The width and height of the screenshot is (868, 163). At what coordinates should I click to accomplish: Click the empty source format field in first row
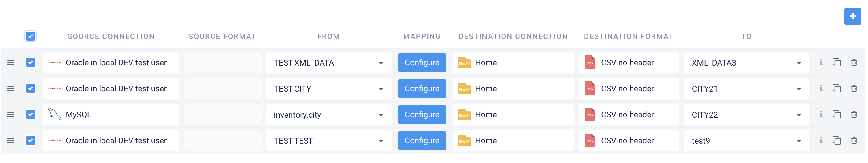tap(222, 62)
